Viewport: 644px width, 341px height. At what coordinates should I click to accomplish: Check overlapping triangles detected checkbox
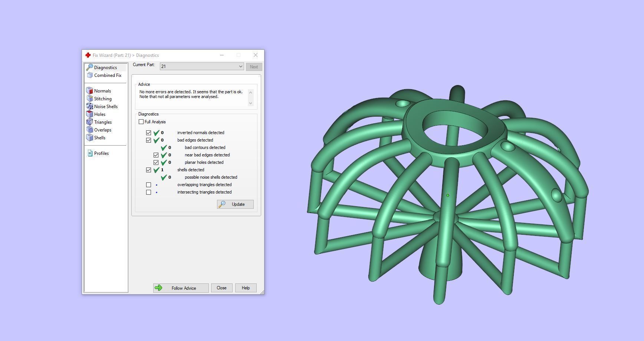148,185
